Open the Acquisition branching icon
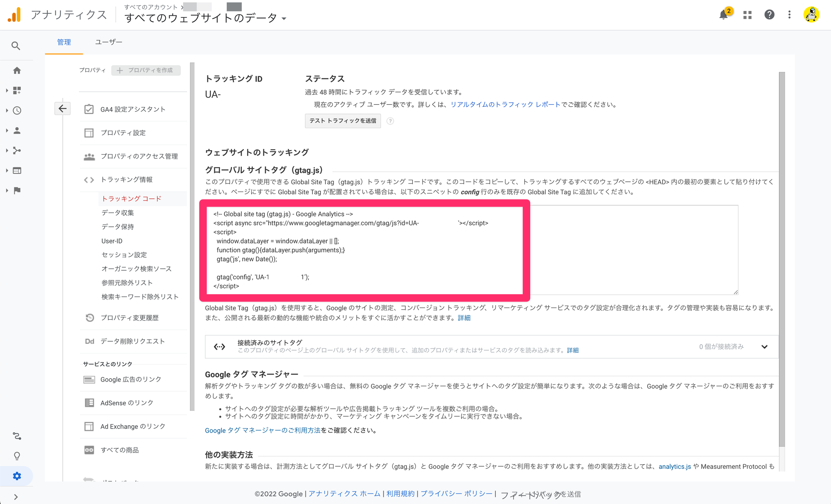 tap(17, 151)
